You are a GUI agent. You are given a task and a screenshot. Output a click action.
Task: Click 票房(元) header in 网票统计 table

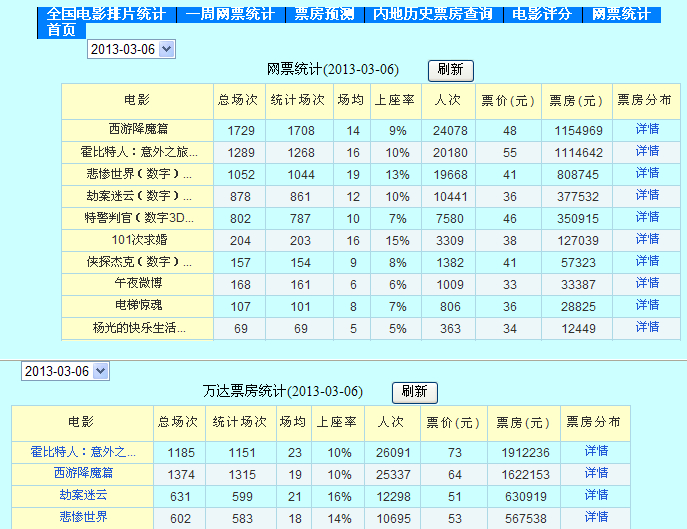coord(576,101)
